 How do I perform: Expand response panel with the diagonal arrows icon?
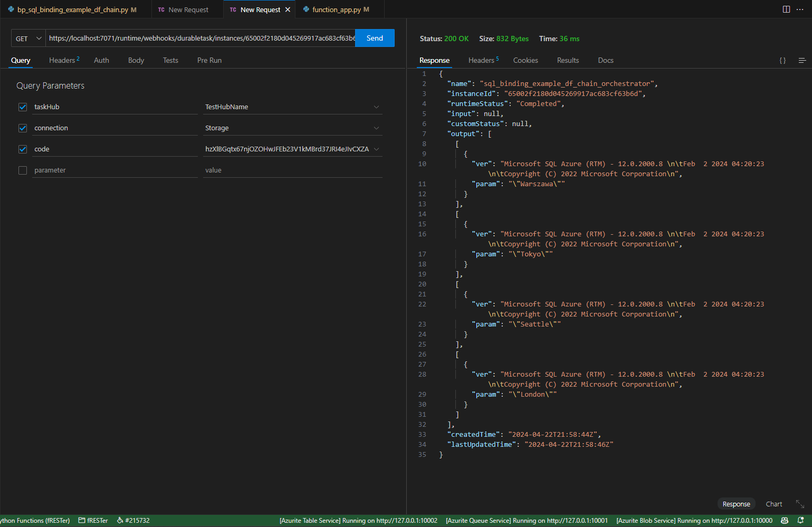[800, 504]
